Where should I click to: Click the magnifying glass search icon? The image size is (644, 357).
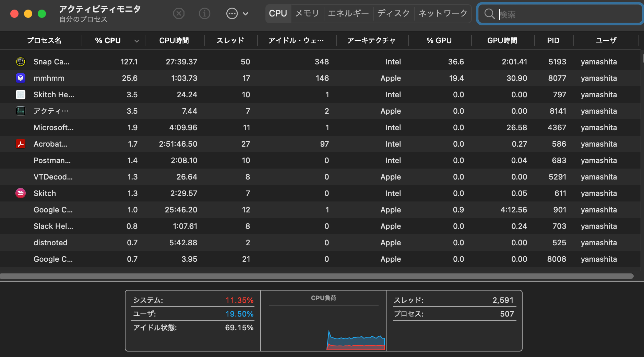[x=489, y=14]
